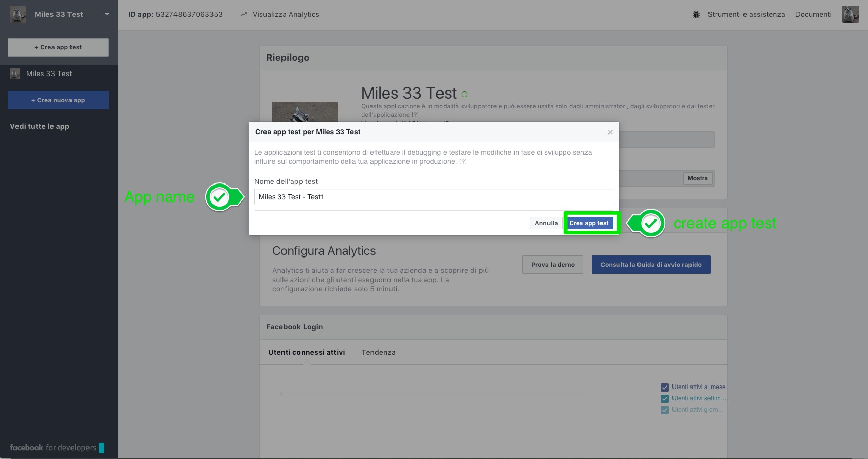Click the Nome dell'app test input field
Image resolution: width=868 pixels, height=459 pixels.
[x=434, y=197]
